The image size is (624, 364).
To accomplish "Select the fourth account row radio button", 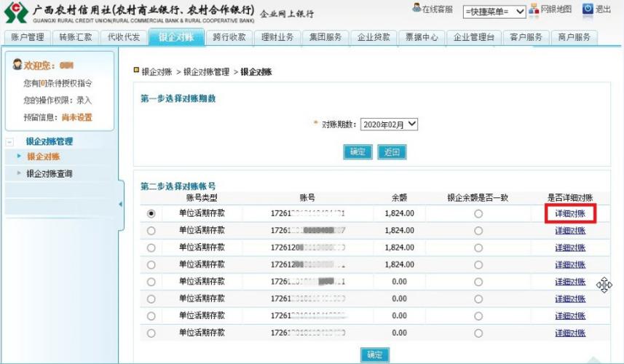I will click(151, 265).
